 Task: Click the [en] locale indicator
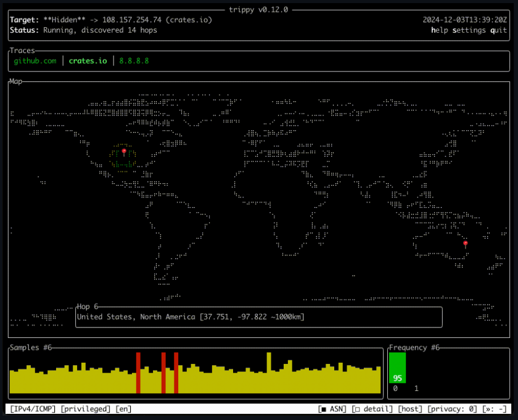(123, 409)
